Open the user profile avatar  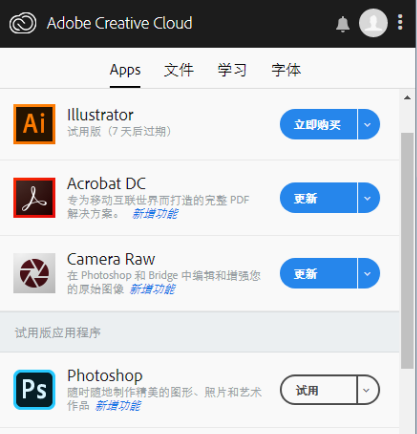373,23
